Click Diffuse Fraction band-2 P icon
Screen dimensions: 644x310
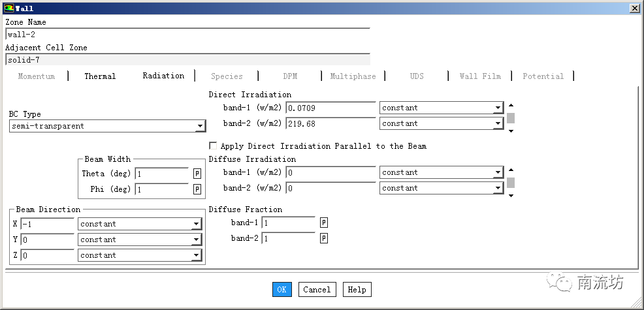pyautogui.click(x=323, y=238)
